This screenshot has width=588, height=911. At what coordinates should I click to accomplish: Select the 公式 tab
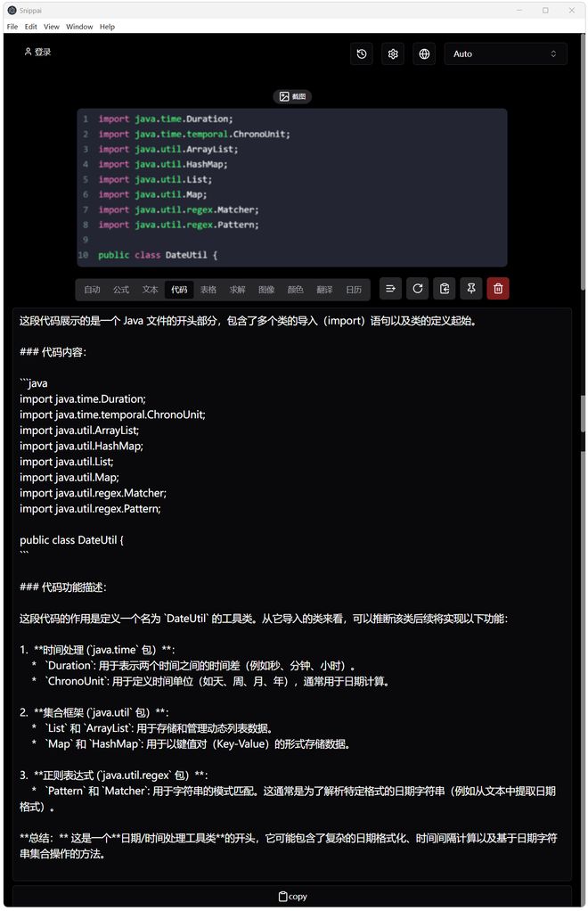click(x=121, y=290)
